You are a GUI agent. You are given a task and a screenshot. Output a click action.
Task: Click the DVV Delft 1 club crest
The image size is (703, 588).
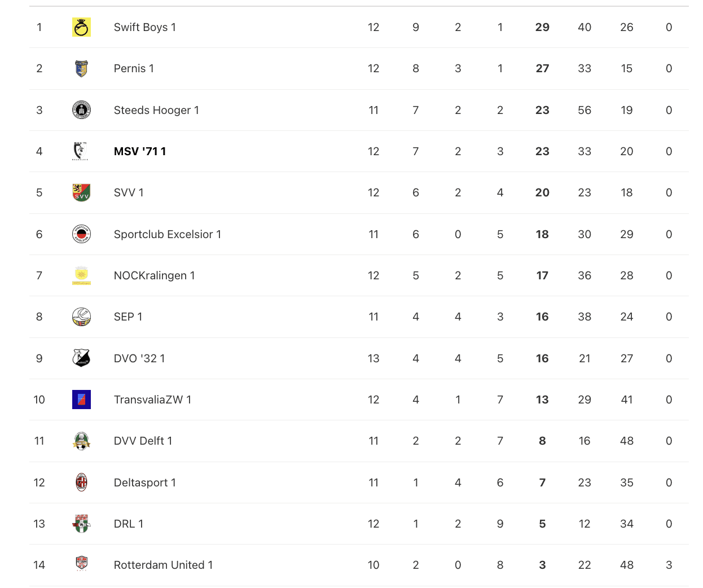[81, 441]
